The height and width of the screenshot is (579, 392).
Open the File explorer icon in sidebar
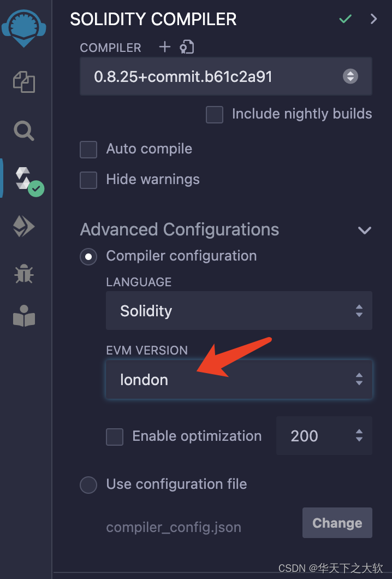[24, 82]
